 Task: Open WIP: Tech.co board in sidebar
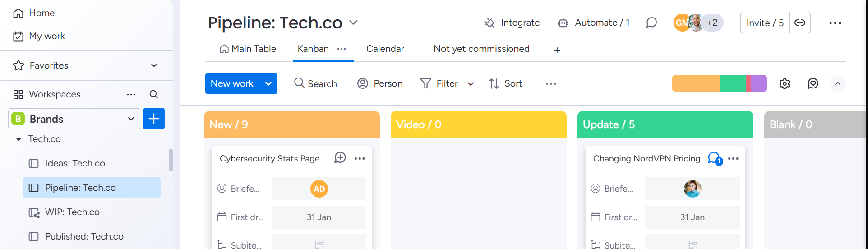72,212
